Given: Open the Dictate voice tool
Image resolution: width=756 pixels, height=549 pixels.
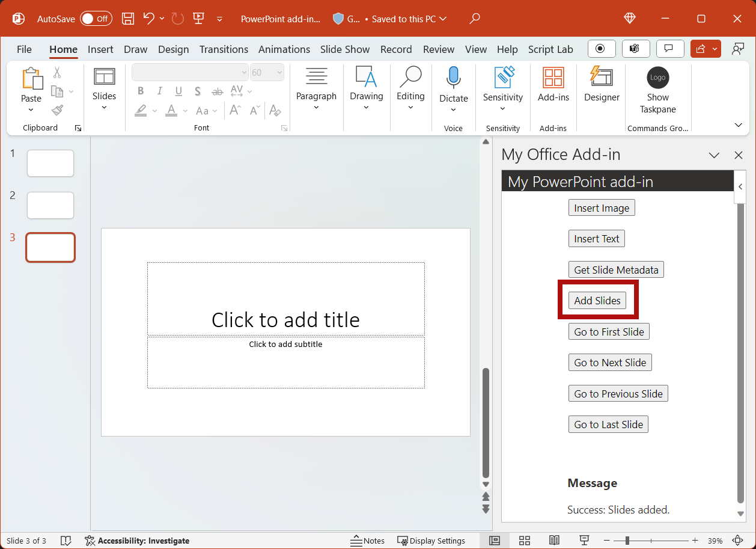Looking at the screenshot, I should tap(453, 84).
